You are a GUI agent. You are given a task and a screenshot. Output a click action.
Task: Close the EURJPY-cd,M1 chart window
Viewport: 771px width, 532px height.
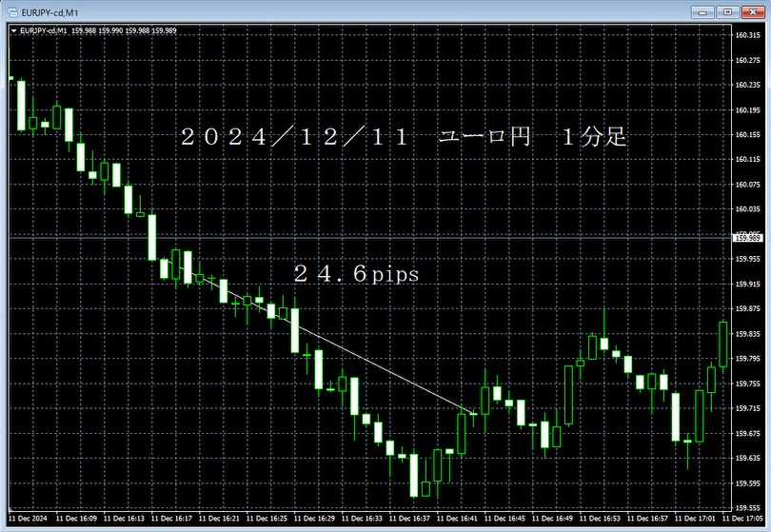point(753,11)
